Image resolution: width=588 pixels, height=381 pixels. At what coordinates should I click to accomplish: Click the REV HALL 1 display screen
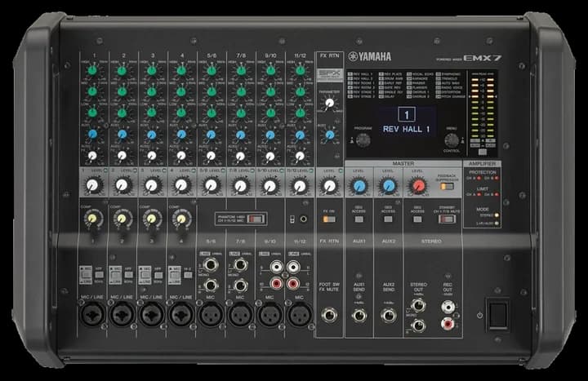click(x=407, y=122)
